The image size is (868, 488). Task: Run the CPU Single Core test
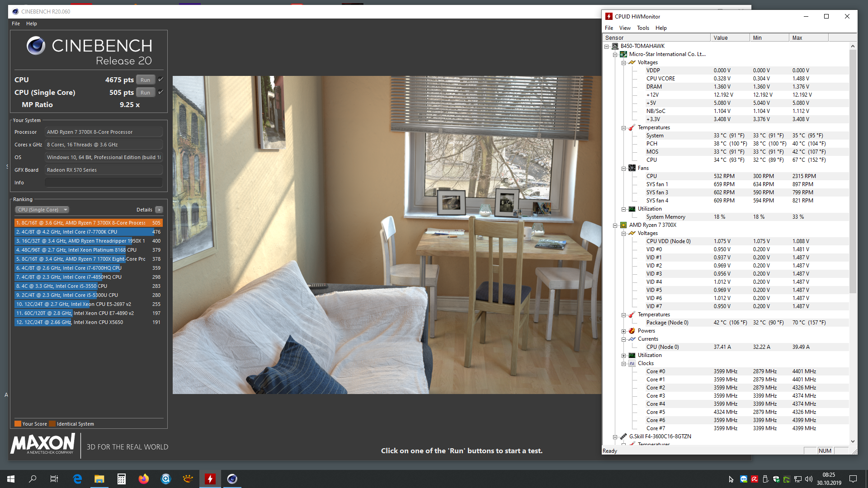145,92
